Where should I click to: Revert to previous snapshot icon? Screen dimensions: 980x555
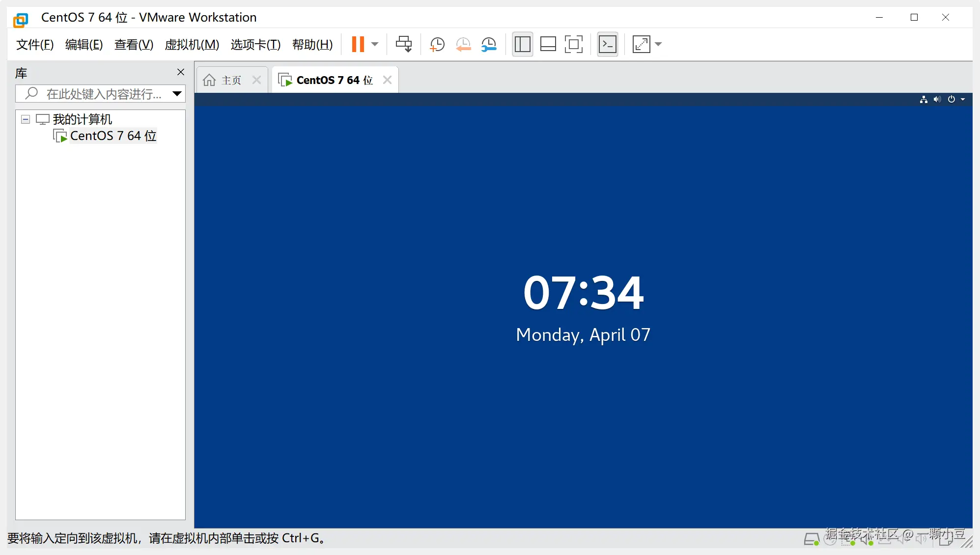coord(463,44)
